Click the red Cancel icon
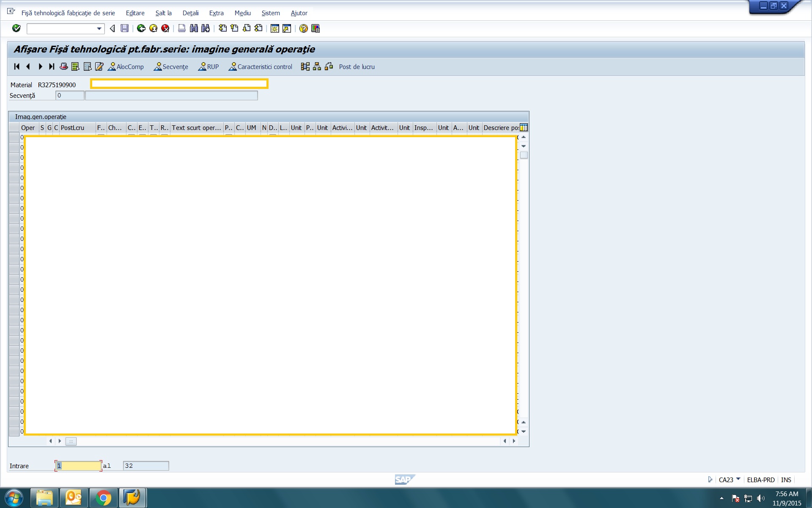812x508 pixels. (165, 28)
